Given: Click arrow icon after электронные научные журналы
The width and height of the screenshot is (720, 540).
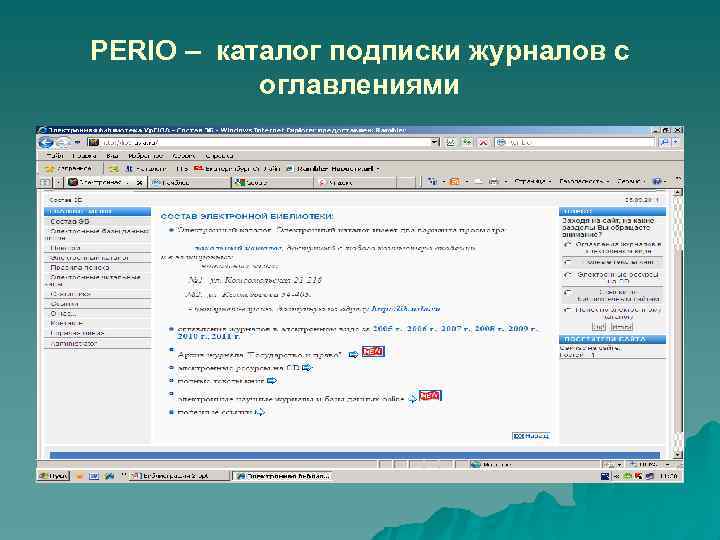Looking at the screenshot, I should [x=412, y=399].
